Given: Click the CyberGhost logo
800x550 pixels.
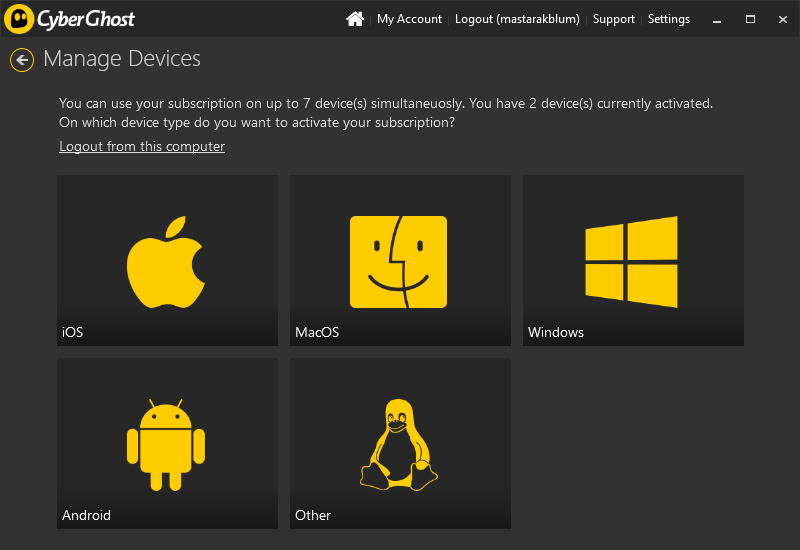Looking at the screenshot, I should [69, 19].
